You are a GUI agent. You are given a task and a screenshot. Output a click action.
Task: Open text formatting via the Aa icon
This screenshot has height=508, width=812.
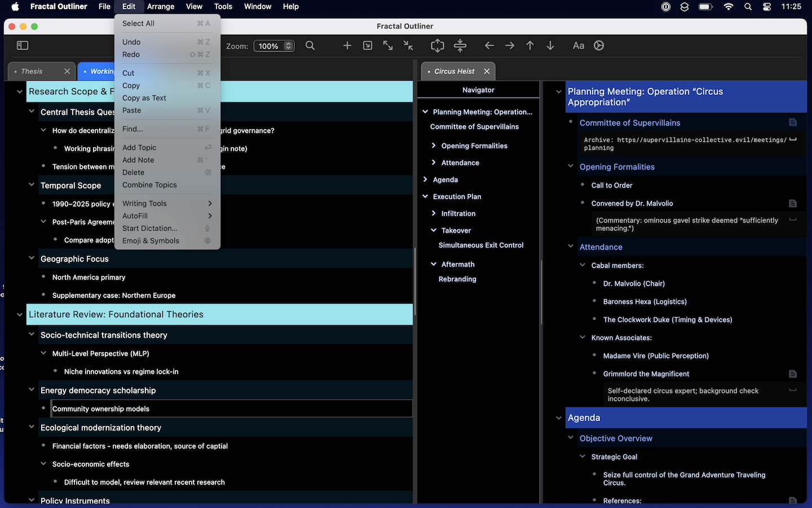point(578,45)
